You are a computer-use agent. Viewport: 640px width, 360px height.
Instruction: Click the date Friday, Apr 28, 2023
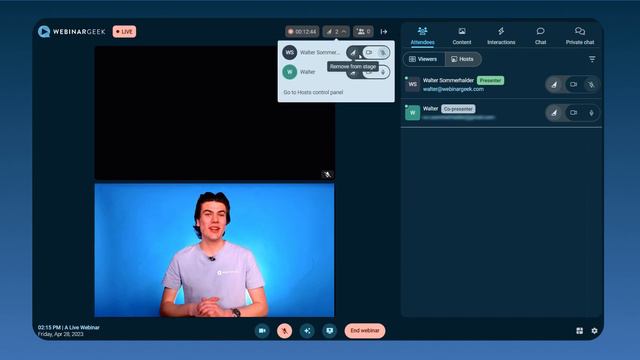point(60,334)
